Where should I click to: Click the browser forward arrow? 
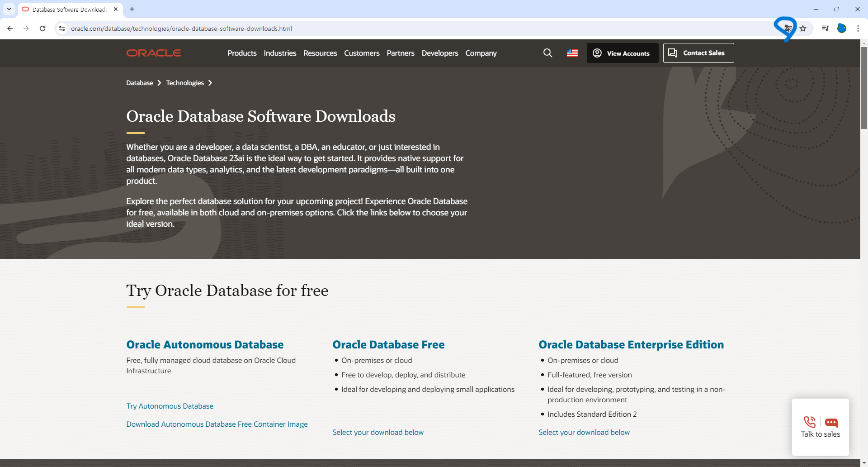tap(26, 29)
